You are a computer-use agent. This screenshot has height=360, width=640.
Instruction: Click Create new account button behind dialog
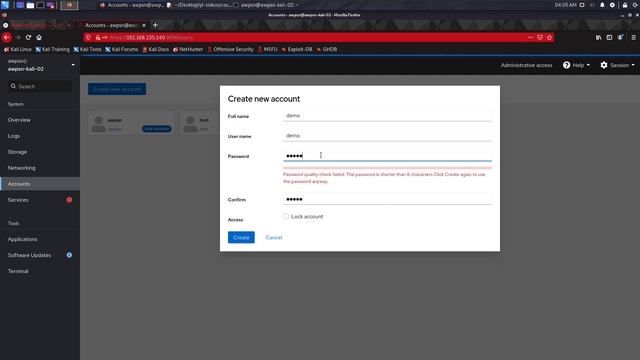(117, 89)
